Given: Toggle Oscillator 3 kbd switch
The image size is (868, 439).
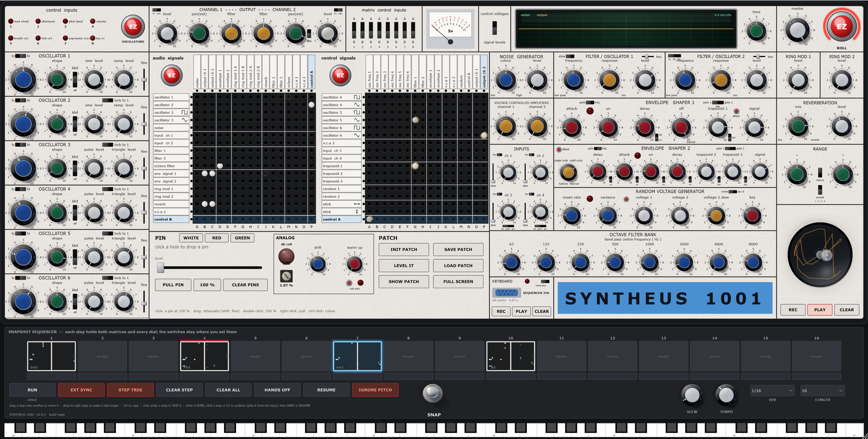Looking at the screenshot, I should tap(75, 168).
